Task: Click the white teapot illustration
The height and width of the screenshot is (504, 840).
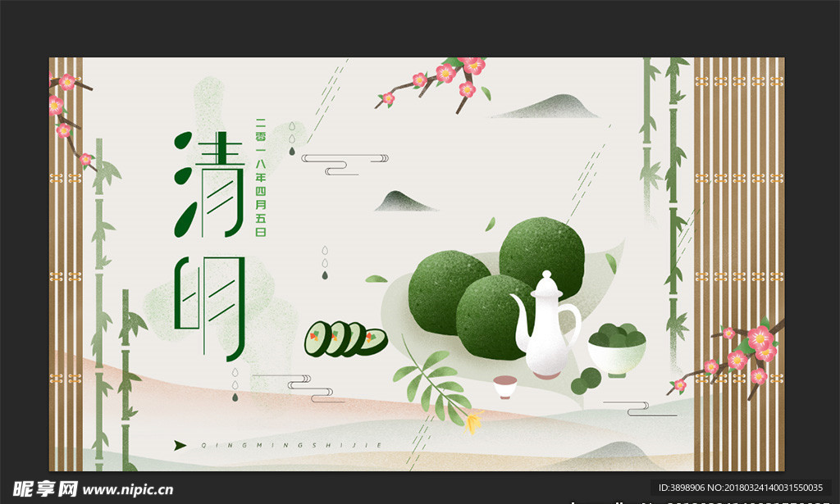Action: pyautogui.click(x=544, y=325)
